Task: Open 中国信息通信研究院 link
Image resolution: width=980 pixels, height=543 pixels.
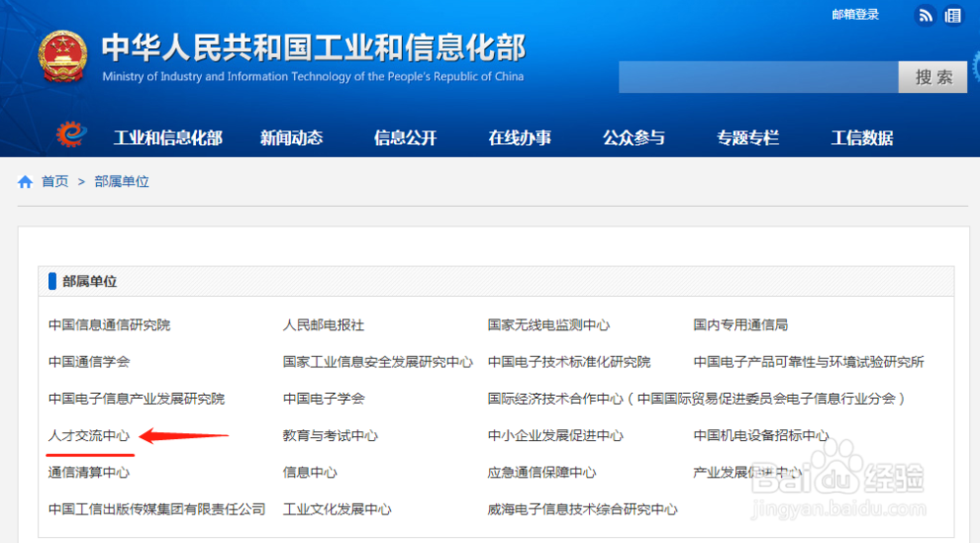Action: [110, 325]
